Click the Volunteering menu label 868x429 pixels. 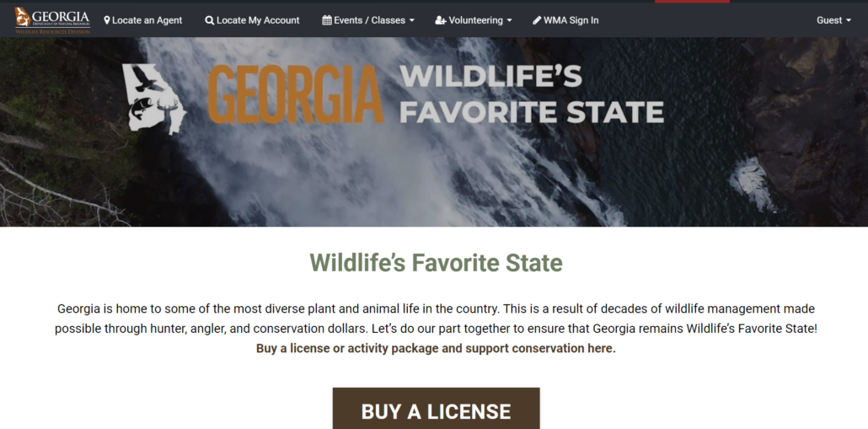click(x=475, y=20)
